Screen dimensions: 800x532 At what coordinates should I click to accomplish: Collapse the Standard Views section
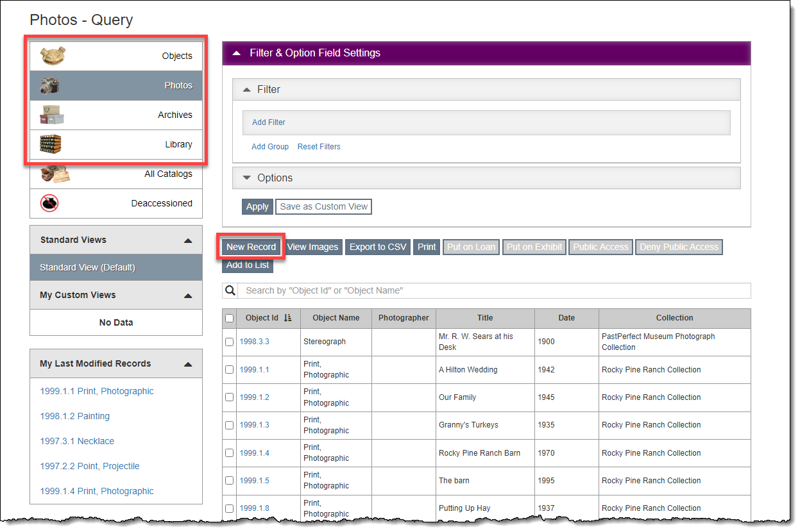point(188,240)
